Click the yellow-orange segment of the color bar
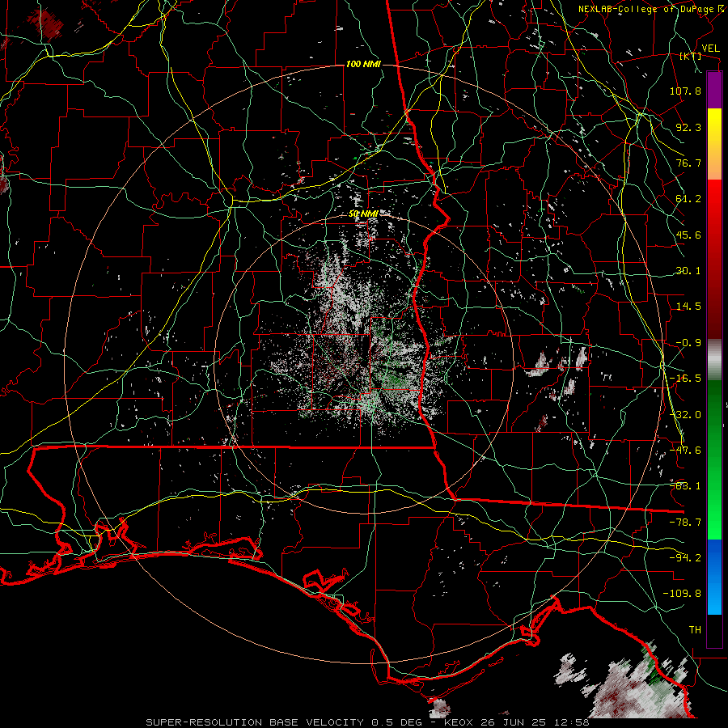 click(x=714, y=145)
